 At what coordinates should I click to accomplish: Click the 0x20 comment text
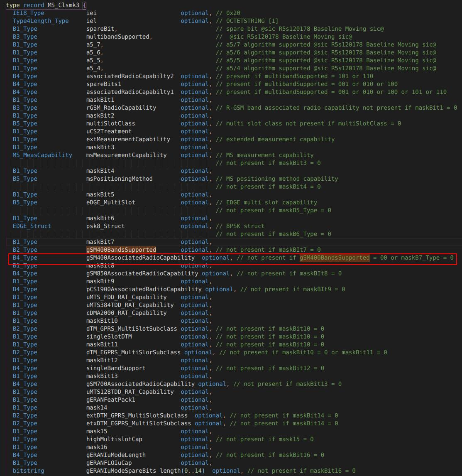coord(233,13)
